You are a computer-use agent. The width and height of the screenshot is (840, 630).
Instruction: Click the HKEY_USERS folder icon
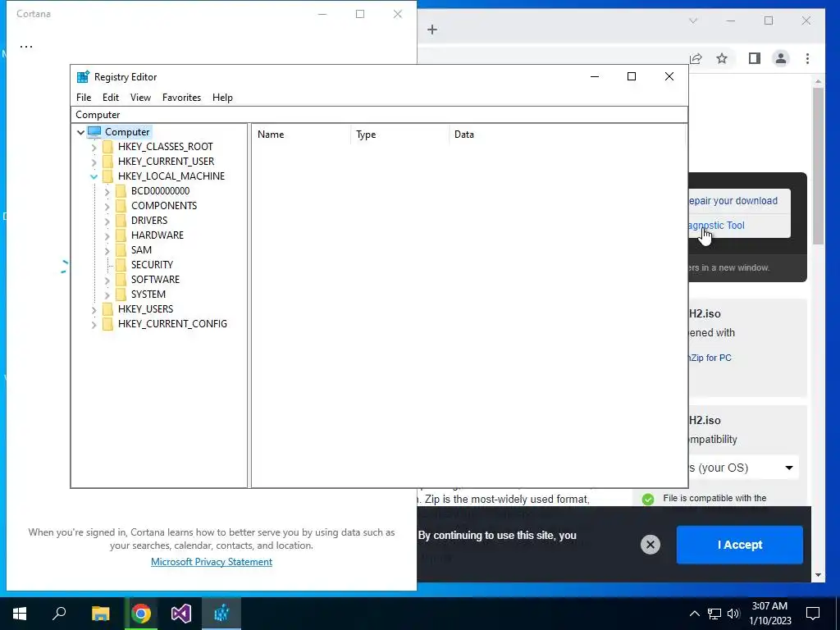tap(107, 309)
